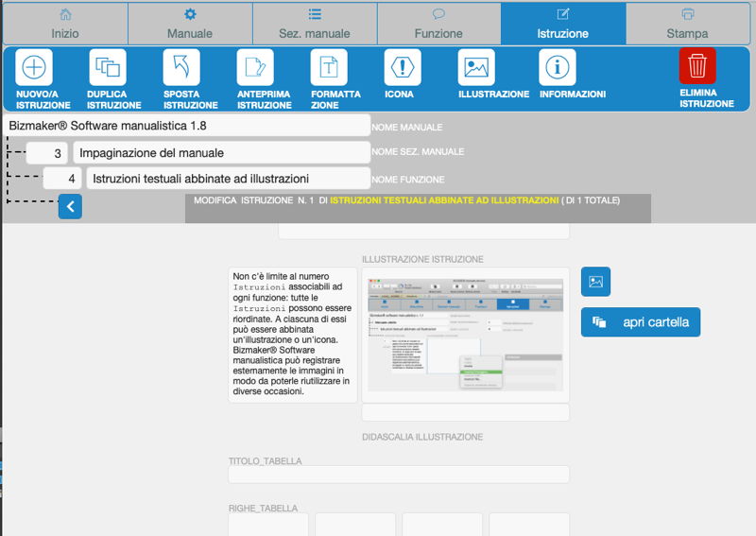Click the instruction text box beginning Non c'è limite

click(293, 335)
